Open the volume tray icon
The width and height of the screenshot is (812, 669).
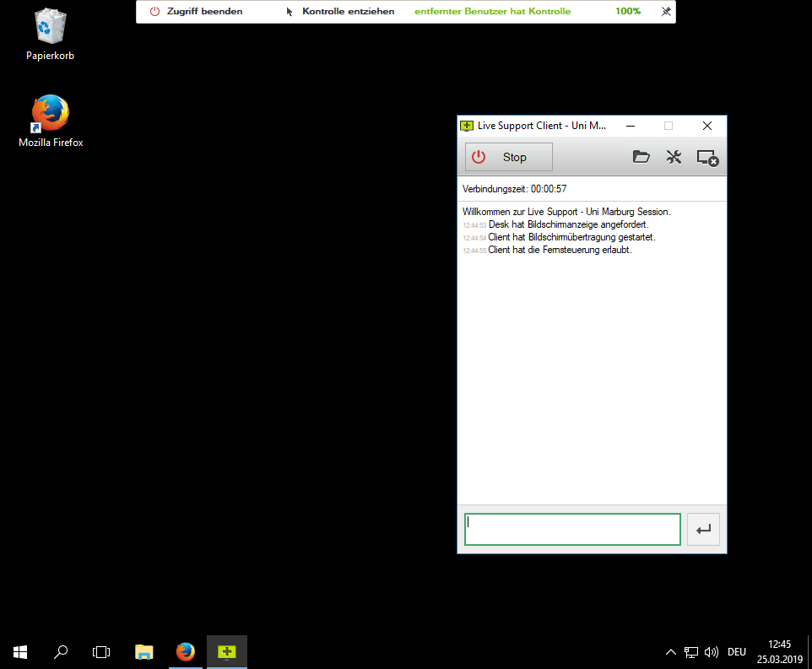712,652
